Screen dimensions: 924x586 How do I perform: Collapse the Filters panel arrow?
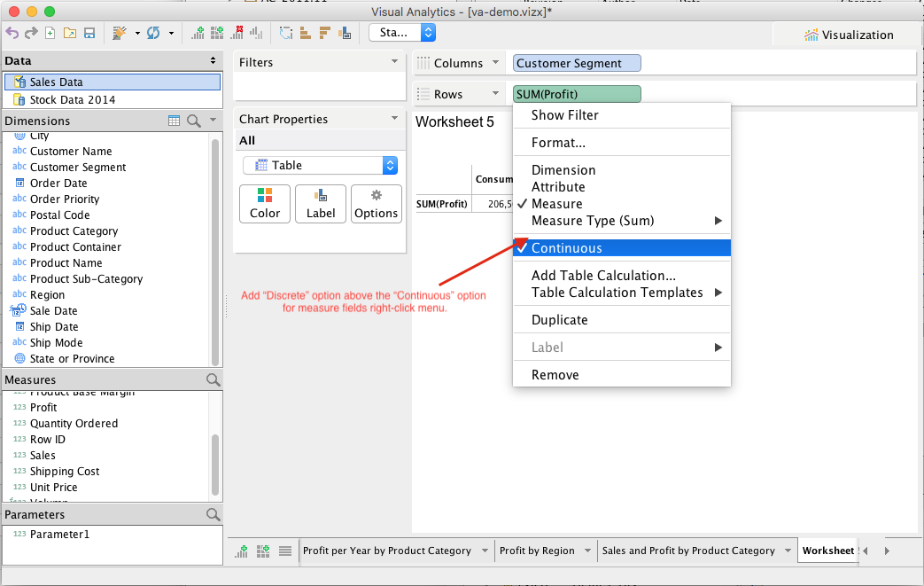[x=394, y=61]
